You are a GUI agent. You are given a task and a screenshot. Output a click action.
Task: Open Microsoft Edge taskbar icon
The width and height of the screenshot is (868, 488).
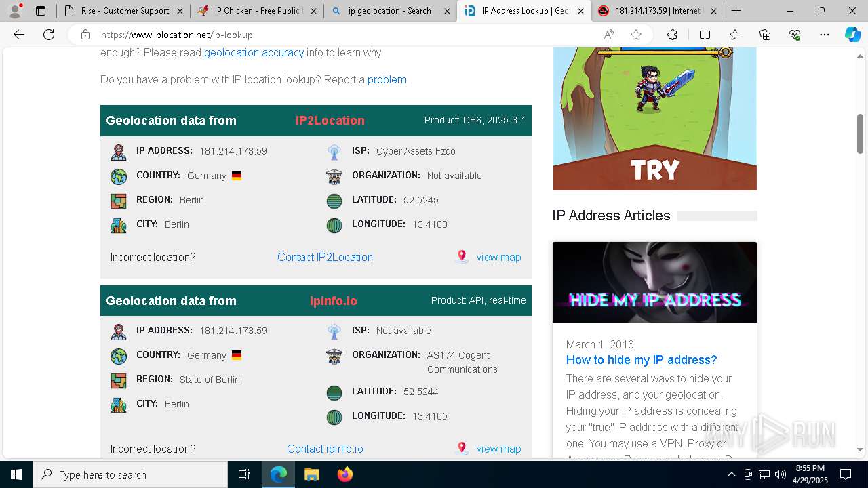coord(279,474)
